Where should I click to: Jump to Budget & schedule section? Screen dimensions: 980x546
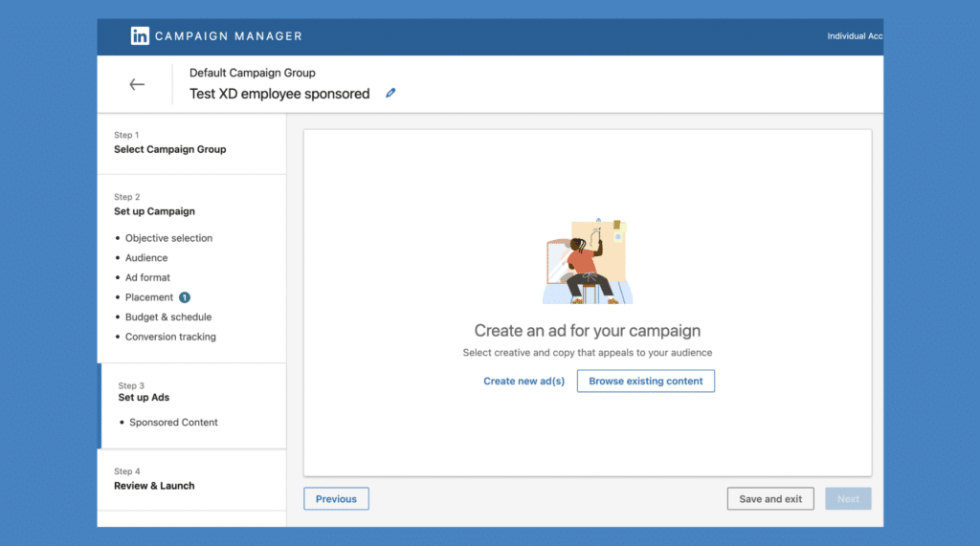point(168,317)
